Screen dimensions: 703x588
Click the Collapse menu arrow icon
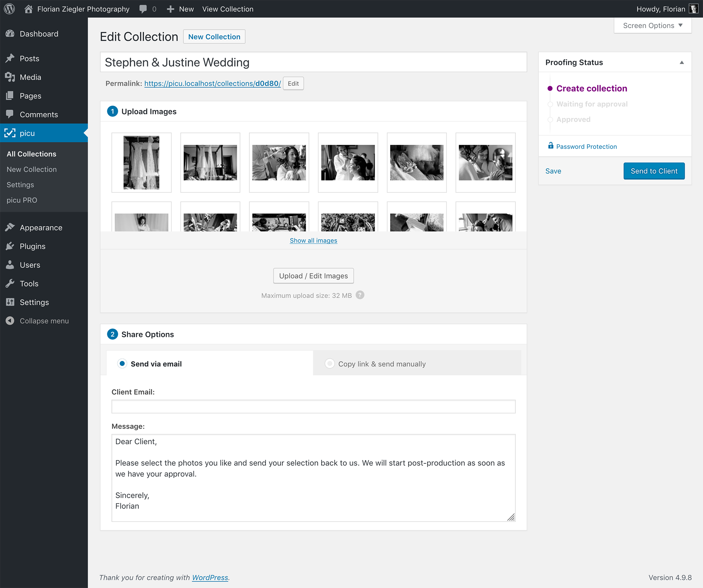pyautogui.click(x=10, y=321)
